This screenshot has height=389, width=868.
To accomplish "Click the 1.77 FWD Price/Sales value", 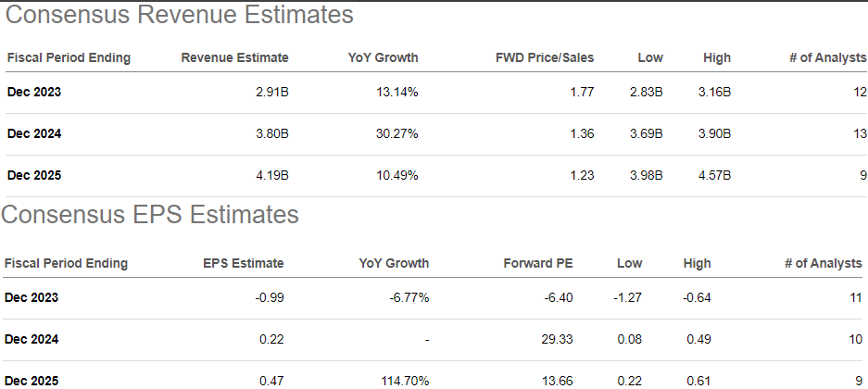I will point(583,92).
